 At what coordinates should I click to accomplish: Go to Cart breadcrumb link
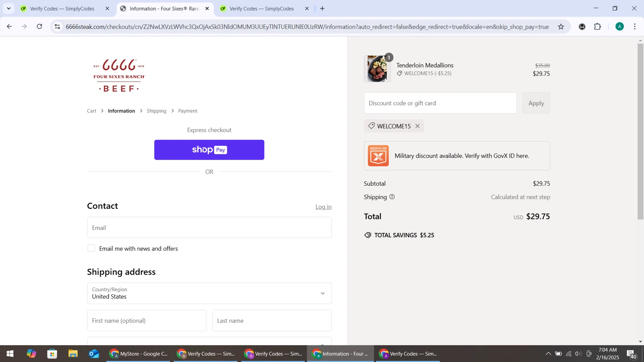(x=92, y=111)
